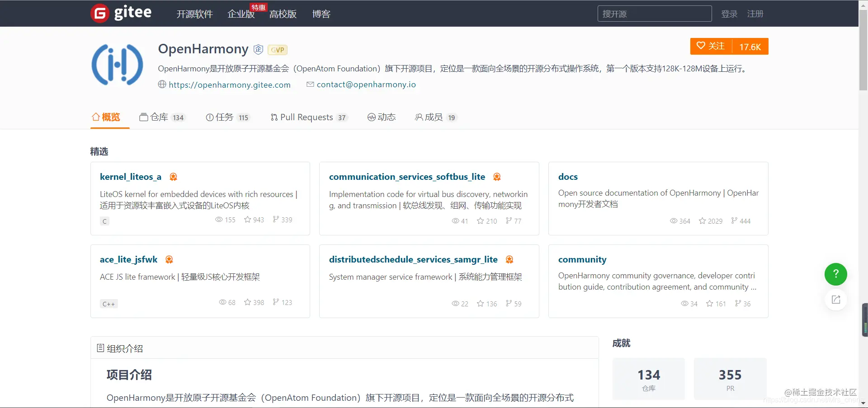Image resolution: width=868 pixels, height=408 pixels.
Task: Open the community repository
Action: (582, 259)
